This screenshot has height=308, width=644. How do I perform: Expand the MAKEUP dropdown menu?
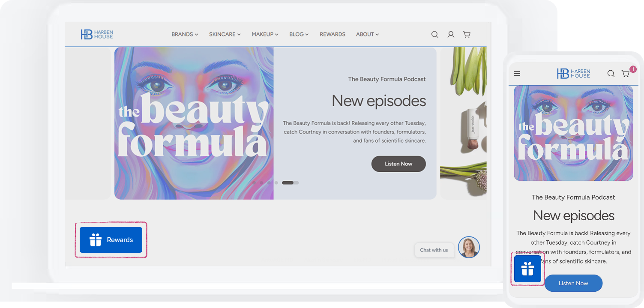point(265,34)
